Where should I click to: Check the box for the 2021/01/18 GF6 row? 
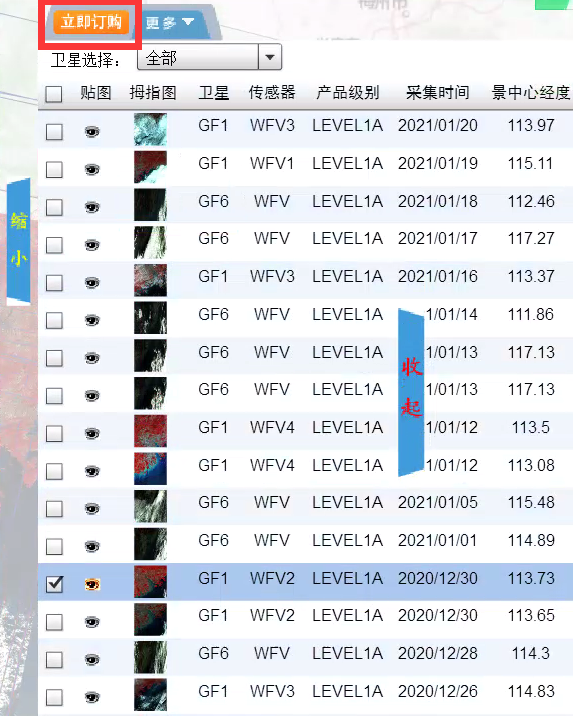54,207
